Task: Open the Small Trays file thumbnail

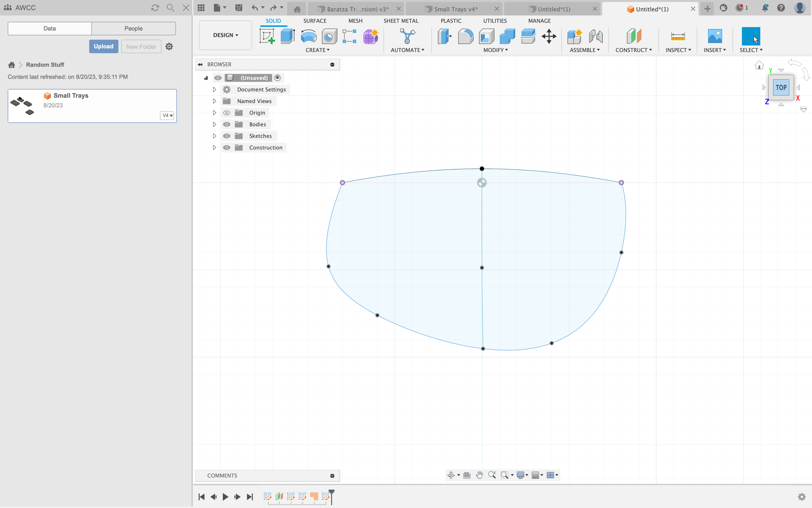Action: point(23,106)
